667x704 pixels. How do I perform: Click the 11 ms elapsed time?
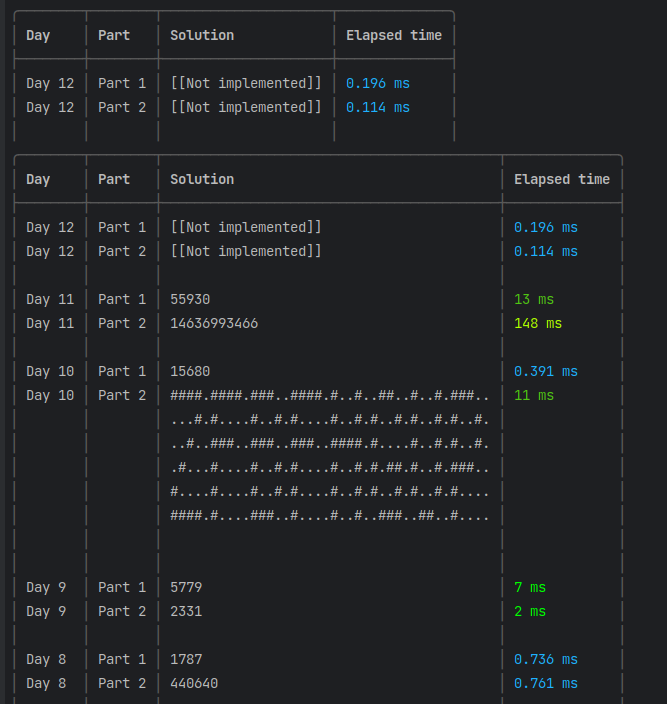click(x=534, y=396)
